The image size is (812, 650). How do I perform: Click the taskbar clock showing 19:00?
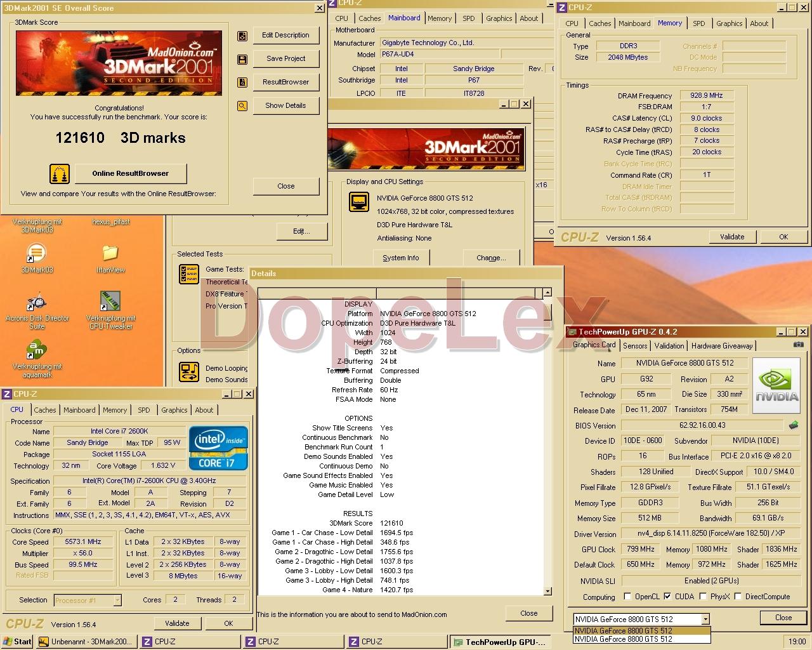tap(797, 642)
